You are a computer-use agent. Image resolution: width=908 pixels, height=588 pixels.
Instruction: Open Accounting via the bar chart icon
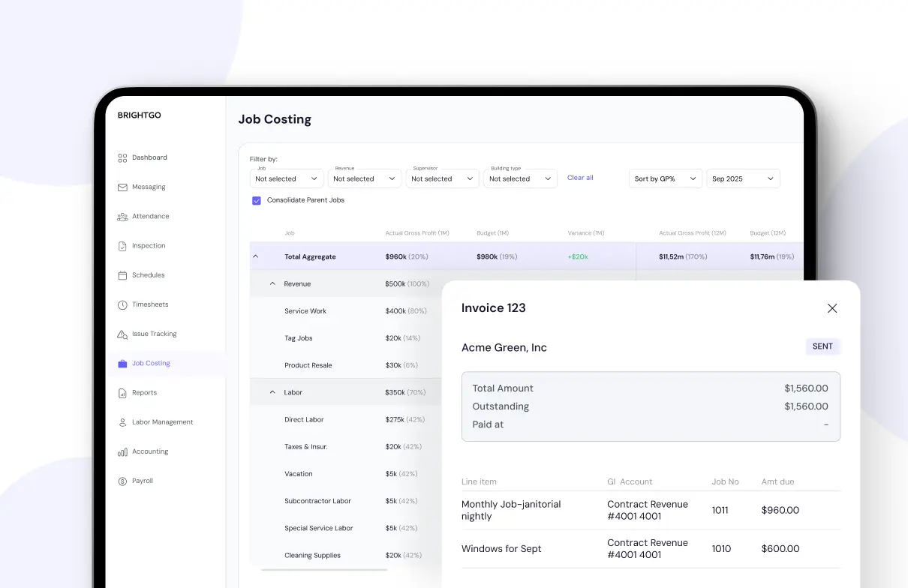(x=122, y=451)
